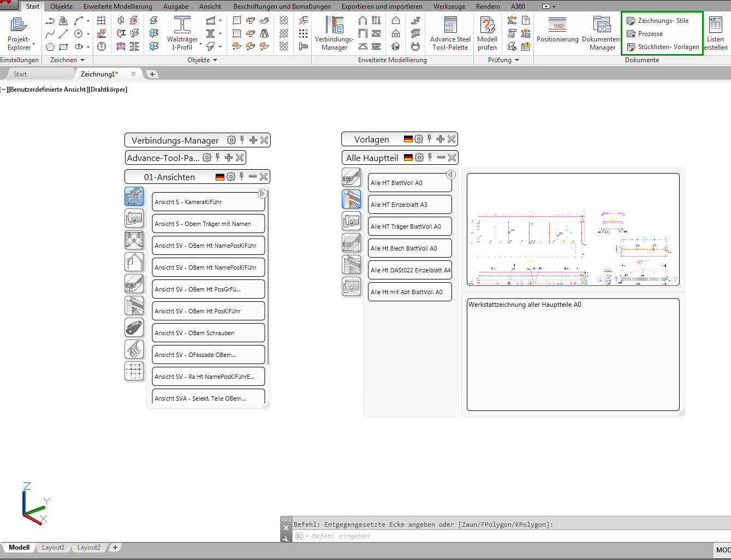Collapse the 01-Ansichten palette with minus

point(253,176)
